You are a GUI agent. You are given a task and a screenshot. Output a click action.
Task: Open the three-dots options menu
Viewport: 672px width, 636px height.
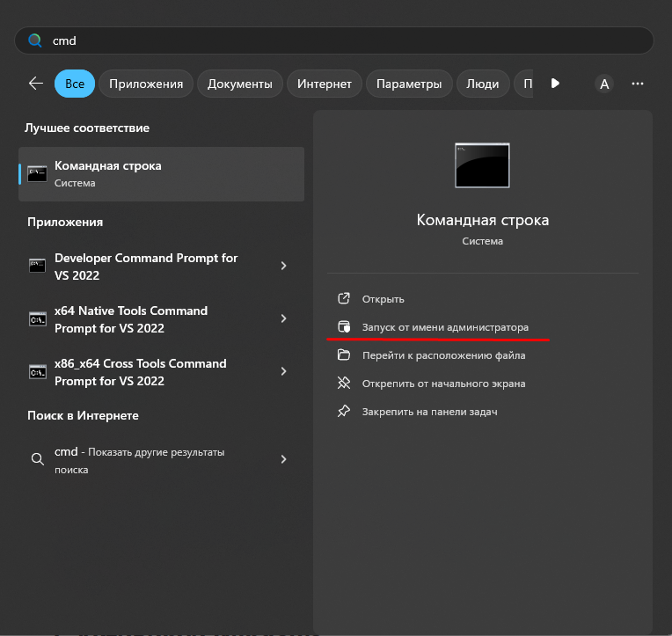click(638, 84)
